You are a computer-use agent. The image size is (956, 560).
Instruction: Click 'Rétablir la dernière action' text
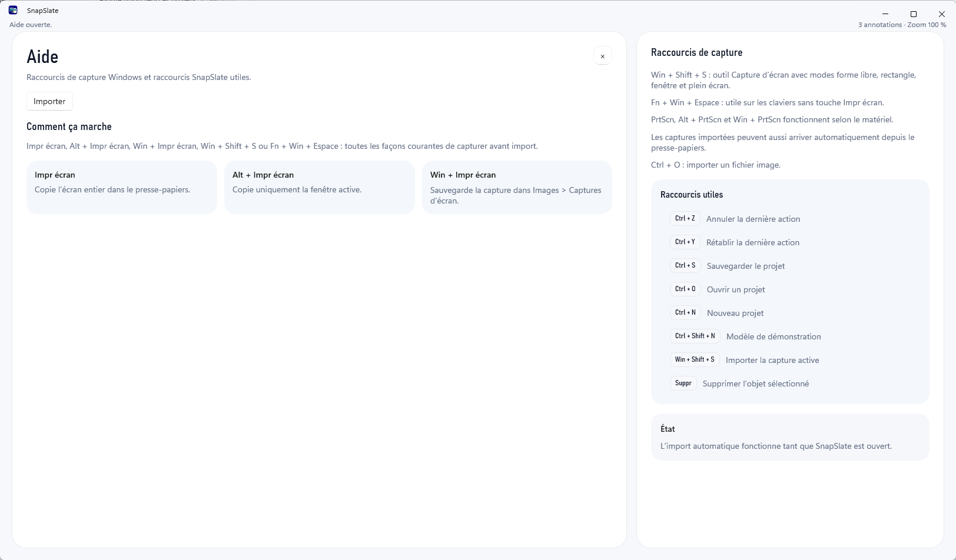(752, 242)
